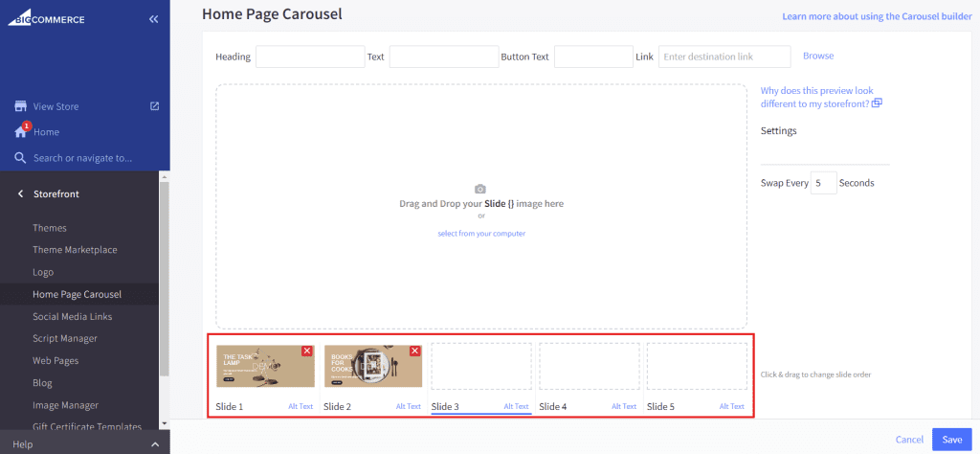Open Web Pages menu item
This screenshot has width=980, height=454.
[x=56, y=361]
